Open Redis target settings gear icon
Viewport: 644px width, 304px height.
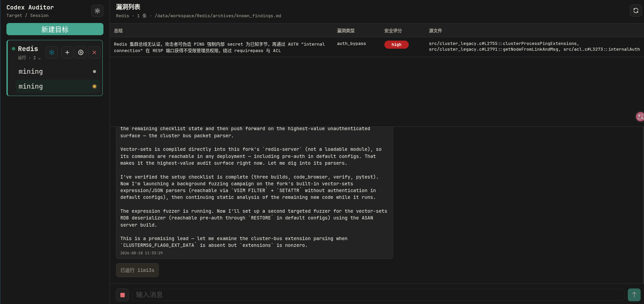[81, 52]
